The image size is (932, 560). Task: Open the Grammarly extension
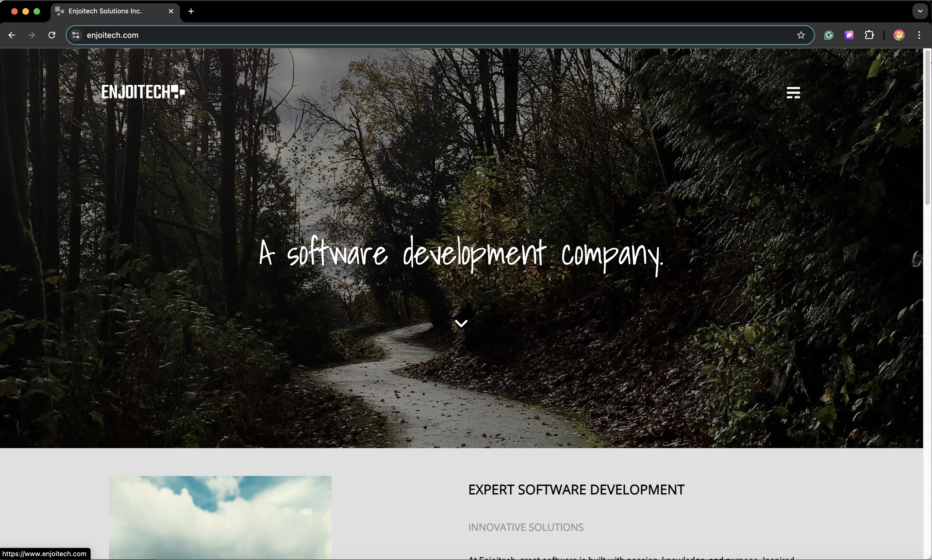pyautogui.click(x=829, y=35)
